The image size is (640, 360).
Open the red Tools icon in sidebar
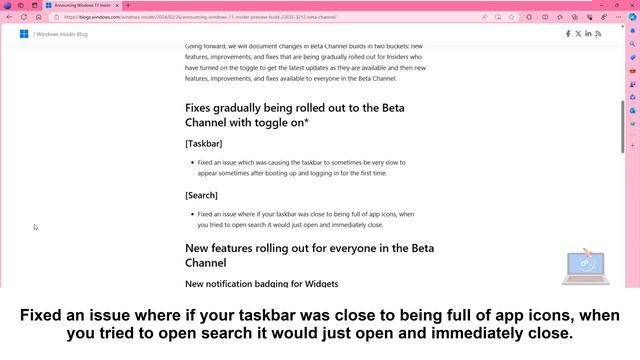pos(633,71)
